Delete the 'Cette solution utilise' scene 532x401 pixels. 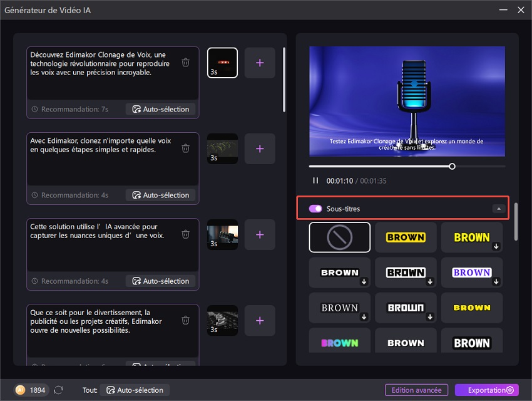point(185,234)
